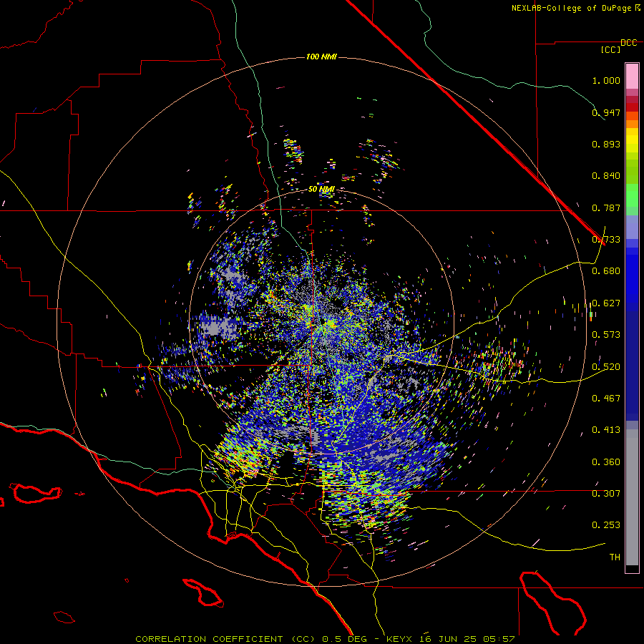Pick the red swatch above the 0.947 label

(632, 107)
